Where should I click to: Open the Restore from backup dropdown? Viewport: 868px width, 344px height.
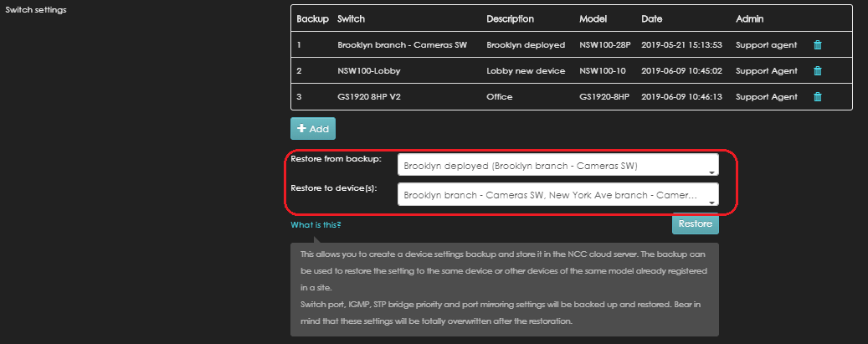pos(558,165)
